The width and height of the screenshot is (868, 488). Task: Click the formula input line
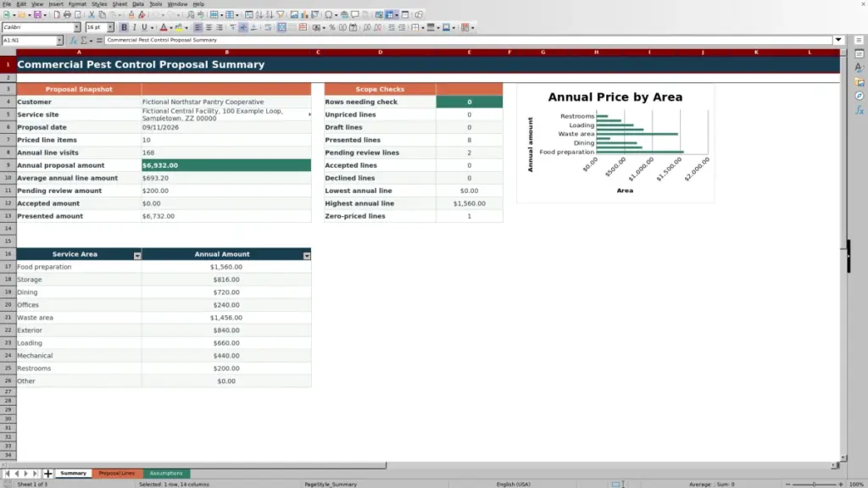(x=468, y=40)
